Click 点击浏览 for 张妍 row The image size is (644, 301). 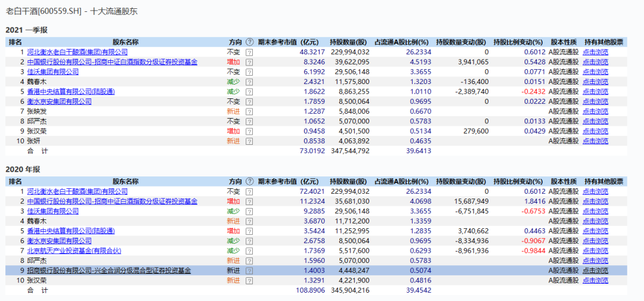tap(596, 141)
